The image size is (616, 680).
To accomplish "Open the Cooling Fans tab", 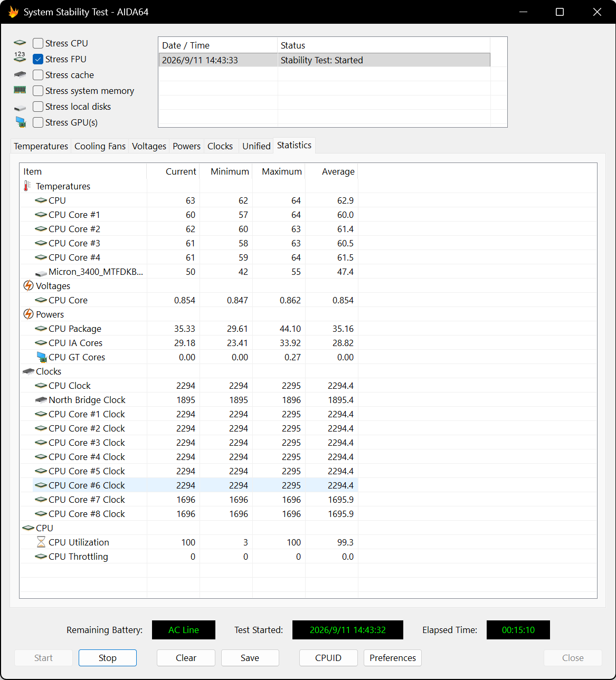I will tap(100, 146).
